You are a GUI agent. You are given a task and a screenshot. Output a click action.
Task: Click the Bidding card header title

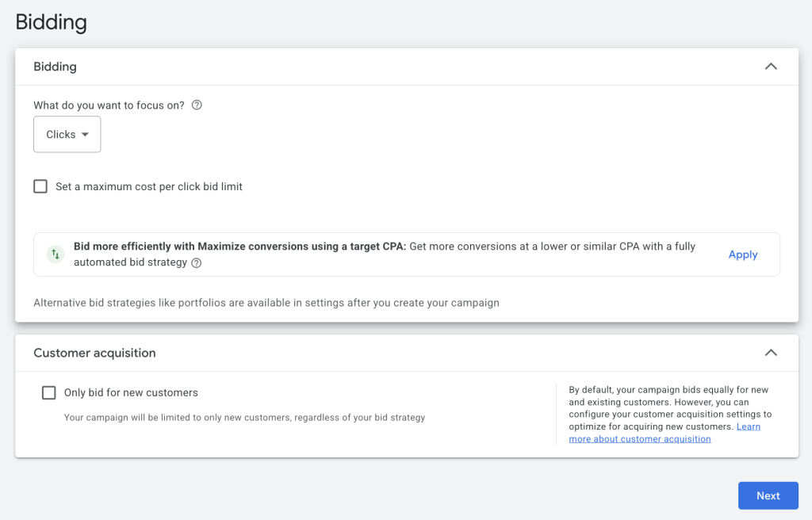(x=55, y=67)
